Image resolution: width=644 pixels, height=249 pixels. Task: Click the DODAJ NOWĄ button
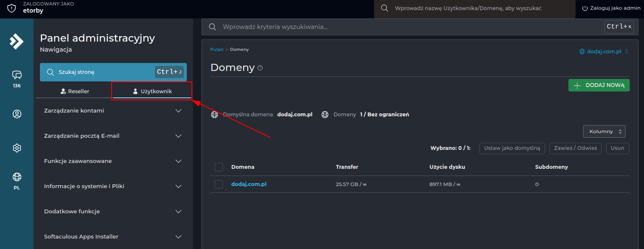pyautogui.click(x=599, y=85)
